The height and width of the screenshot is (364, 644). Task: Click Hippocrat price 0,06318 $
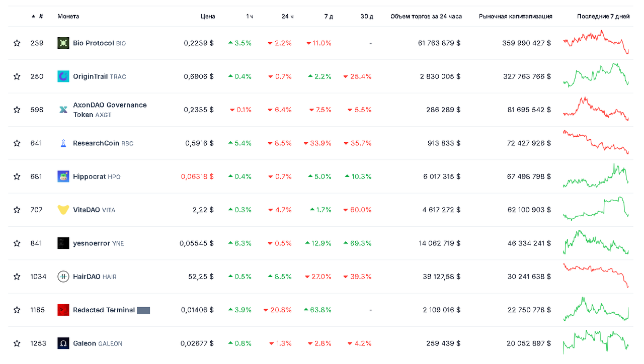click(x=197, y=176)
